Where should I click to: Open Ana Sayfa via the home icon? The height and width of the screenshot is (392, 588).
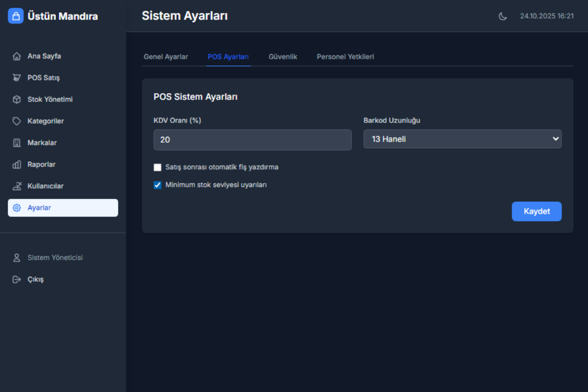[16, 56]
